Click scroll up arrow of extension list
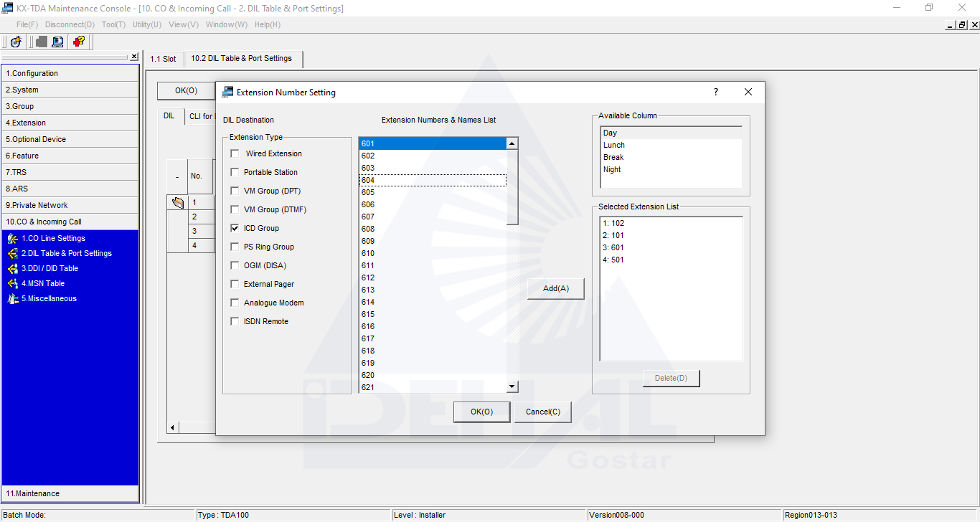Screen dimensions: 980x522 pyautogui.click(x=512, y=143)
